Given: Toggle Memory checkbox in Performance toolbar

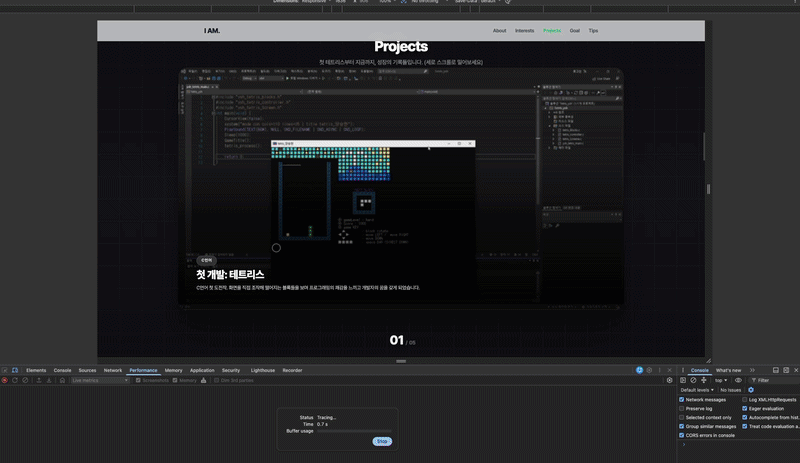Looking at the screenshot, I should click(175, 380).
